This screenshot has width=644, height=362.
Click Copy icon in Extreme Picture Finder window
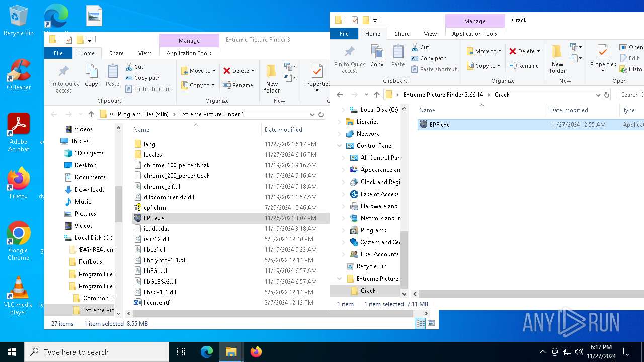(91, 75)
